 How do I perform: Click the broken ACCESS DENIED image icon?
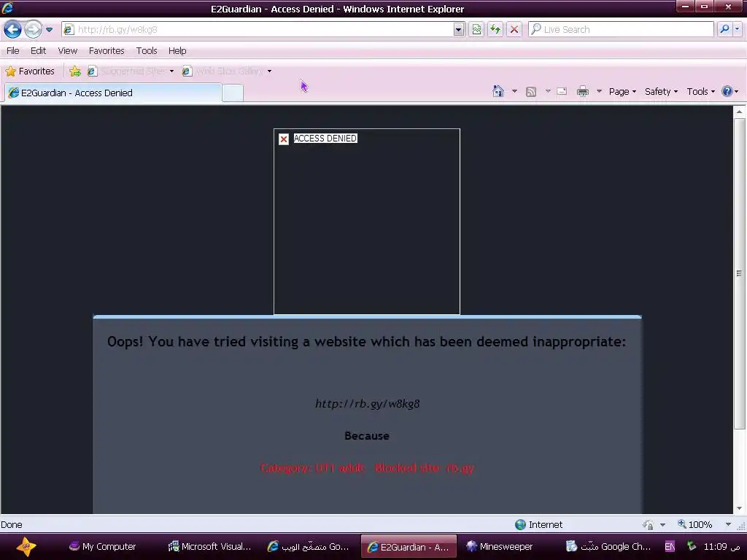[x=284, y=139]
